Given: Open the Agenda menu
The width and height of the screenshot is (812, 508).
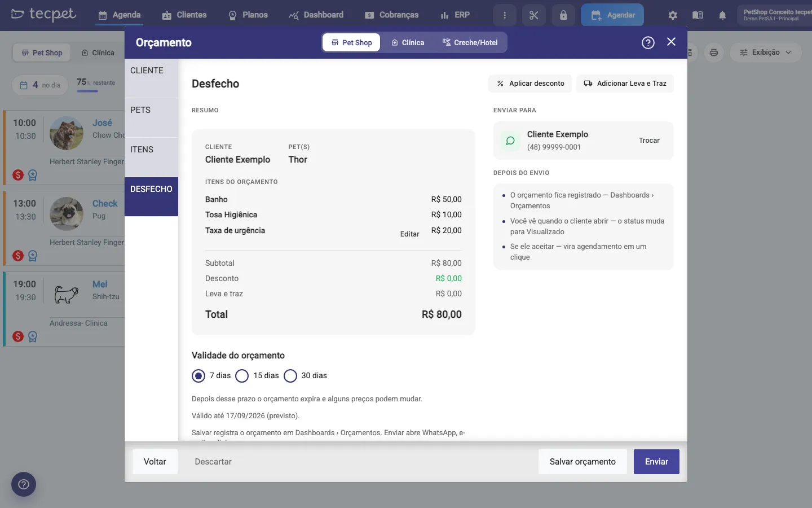Looking at the screenshot, I should point(119,15).
